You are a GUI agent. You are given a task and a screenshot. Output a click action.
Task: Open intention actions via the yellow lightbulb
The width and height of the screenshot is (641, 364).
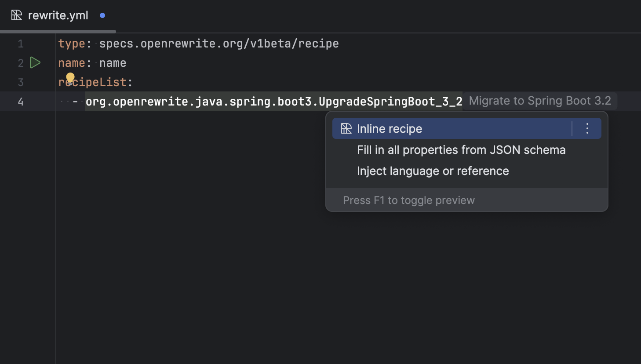tap(70, 78)
